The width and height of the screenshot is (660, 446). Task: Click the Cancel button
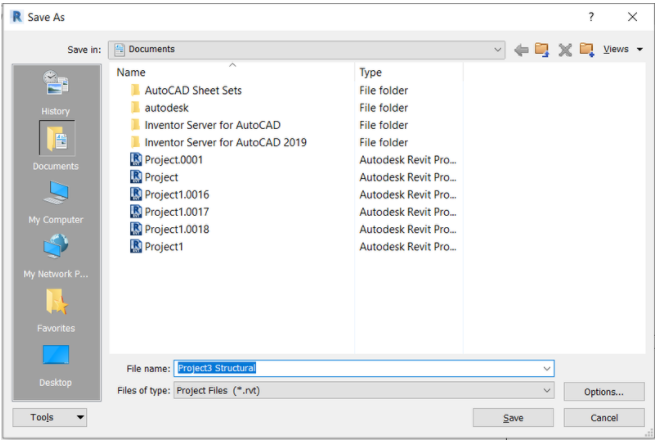pyautogui.click(x=604, y=418)
